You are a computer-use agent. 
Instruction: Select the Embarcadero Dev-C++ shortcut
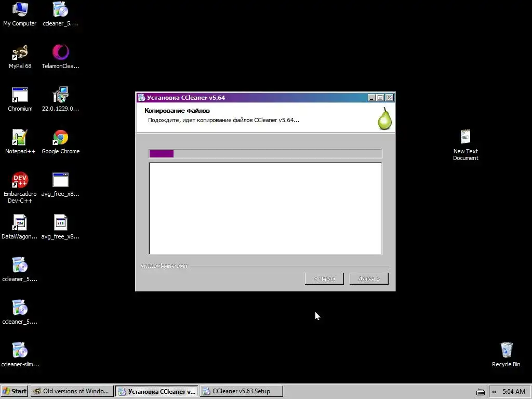pos(20,188)
